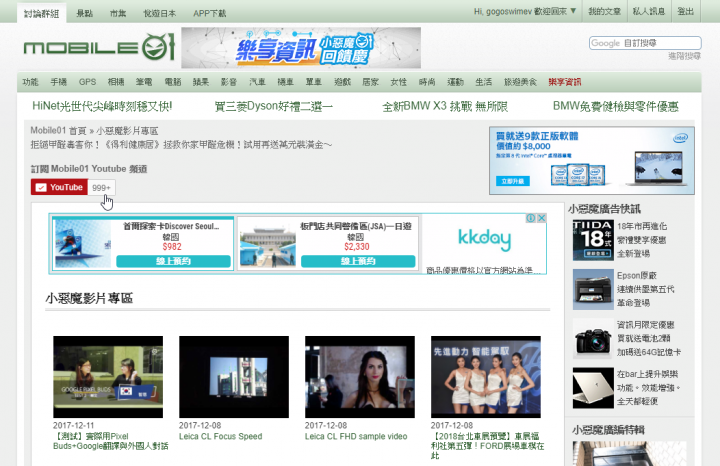This screenshot has width=720, height=466.
Task: Open the 筆電 category menu
Action: (144, 82)
